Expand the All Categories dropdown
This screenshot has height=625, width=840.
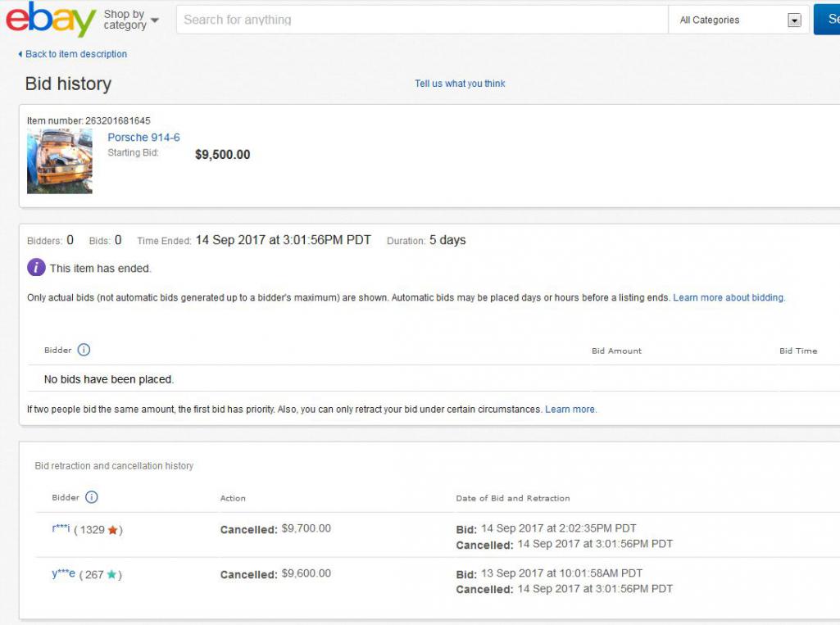pyautogui.click(x=739, y=20)
